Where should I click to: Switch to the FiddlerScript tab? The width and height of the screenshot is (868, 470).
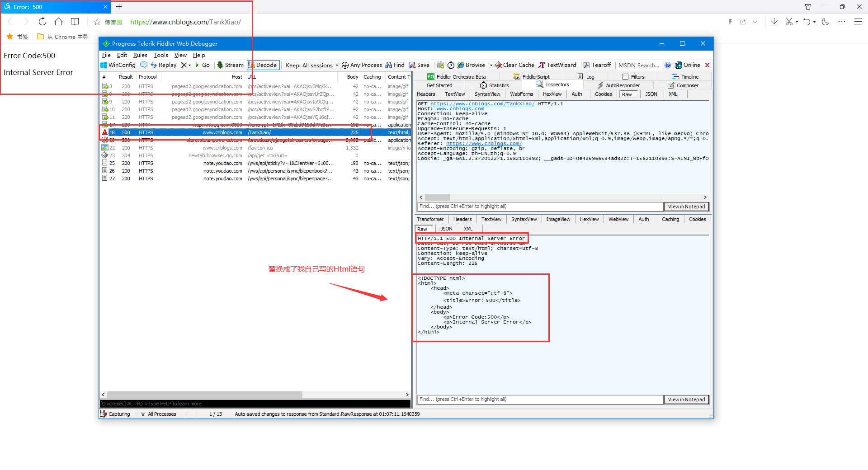(531, 77)
